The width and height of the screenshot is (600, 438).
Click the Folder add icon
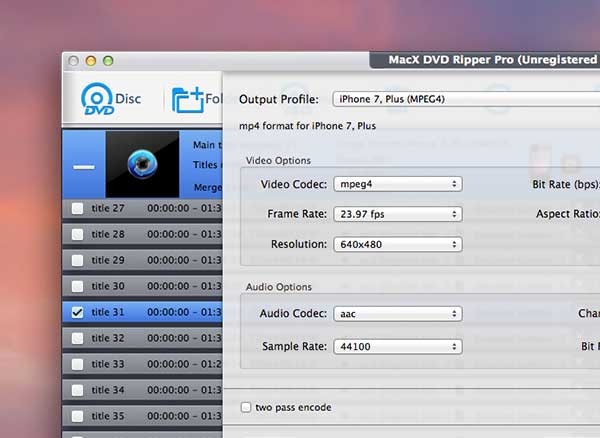pyautogui.click(x=188, y=100)
